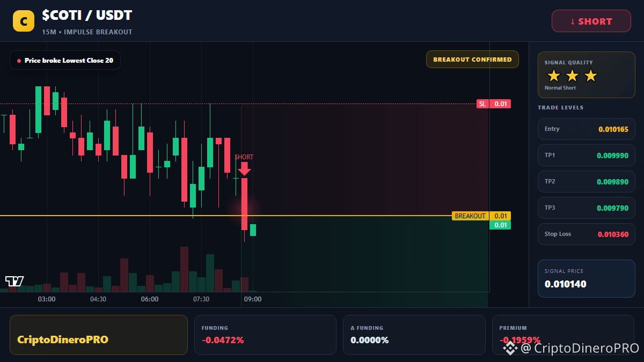Screen dimensions: 644x362
Task: Select the TP3 0.009790 row
Action: pos(587,208)
